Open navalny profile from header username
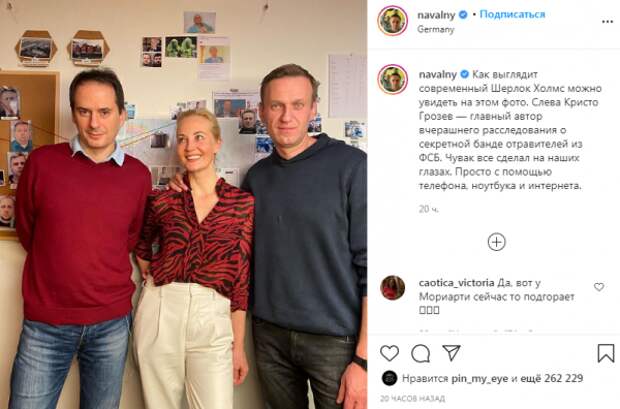Viewport: 620px width, 409px height. pos(437,15)
